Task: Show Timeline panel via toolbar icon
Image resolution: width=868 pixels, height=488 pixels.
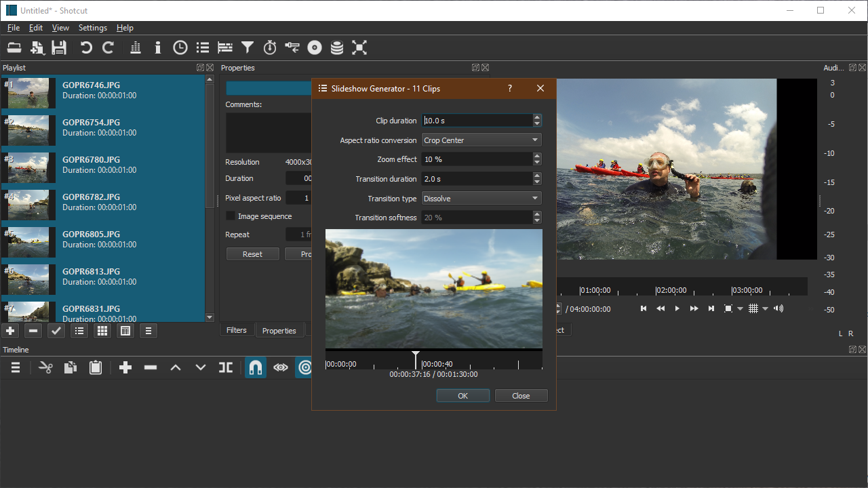Action: [x=225, y=47]
